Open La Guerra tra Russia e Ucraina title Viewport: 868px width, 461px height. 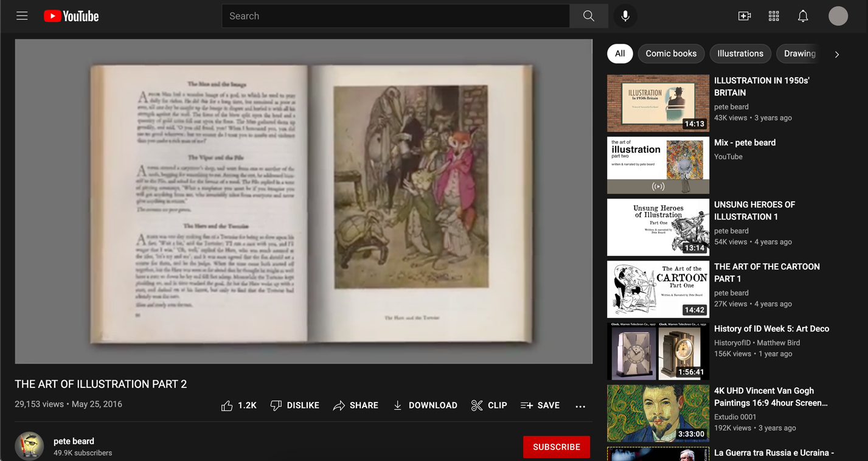(774, 453)
